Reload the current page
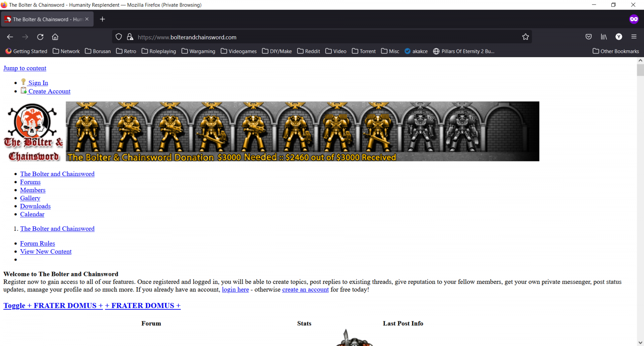The image size is (644, 346). pos(40,37)
